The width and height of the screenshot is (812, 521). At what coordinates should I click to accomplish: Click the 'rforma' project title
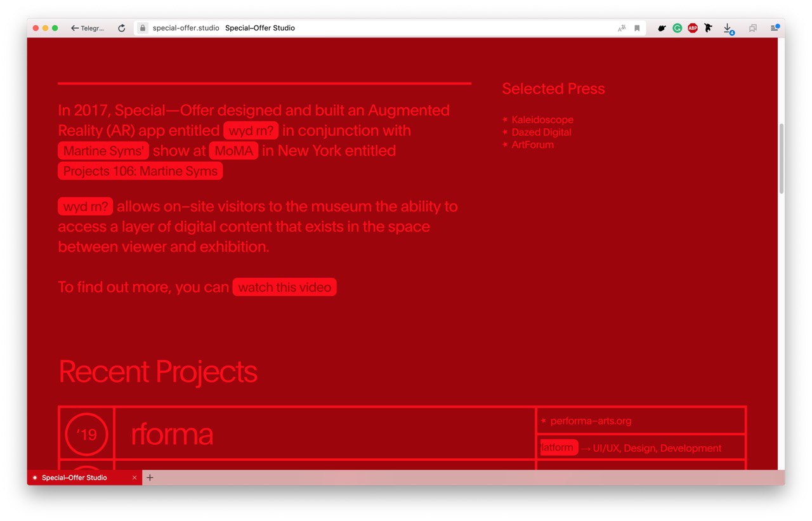(x=172, y=434)
